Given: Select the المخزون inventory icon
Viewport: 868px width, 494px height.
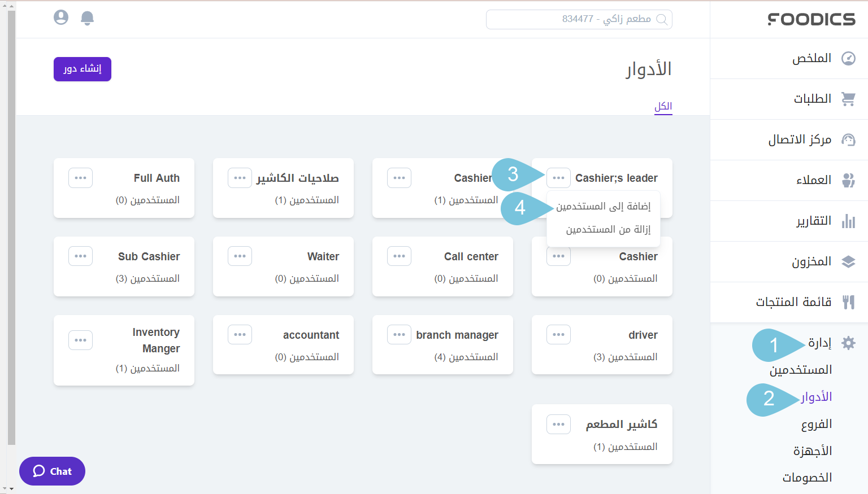Looking at the screenshot, I should click(849, 261).
